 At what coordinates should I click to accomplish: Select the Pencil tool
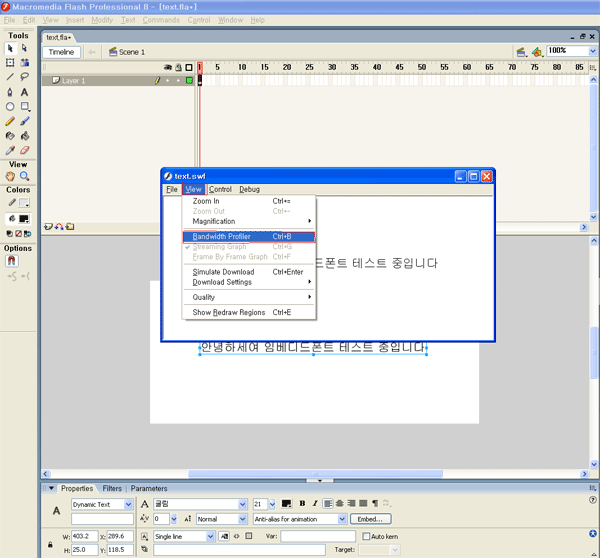(10, 121)
